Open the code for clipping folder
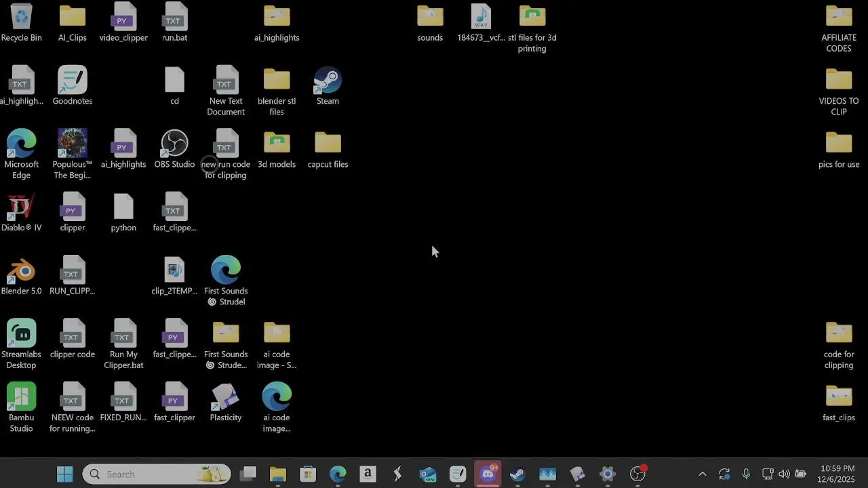The width and height of the screenshot is (868, 488). point(839,344)
